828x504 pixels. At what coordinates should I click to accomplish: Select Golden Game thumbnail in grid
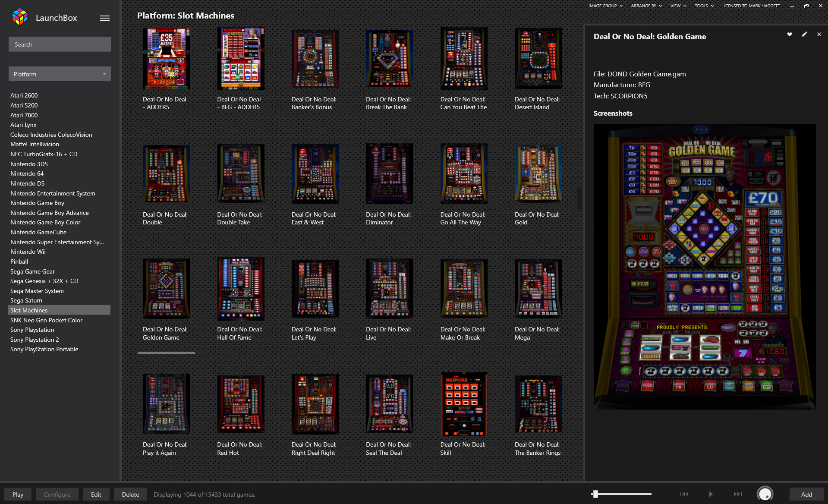point(166,289)
